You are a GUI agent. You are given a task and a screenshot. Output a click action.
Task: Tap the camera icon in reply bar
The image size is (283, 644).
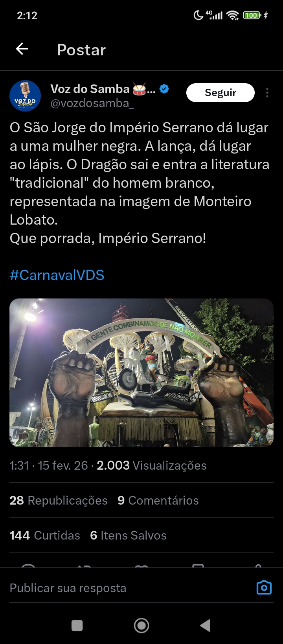[x=264, y=587]
